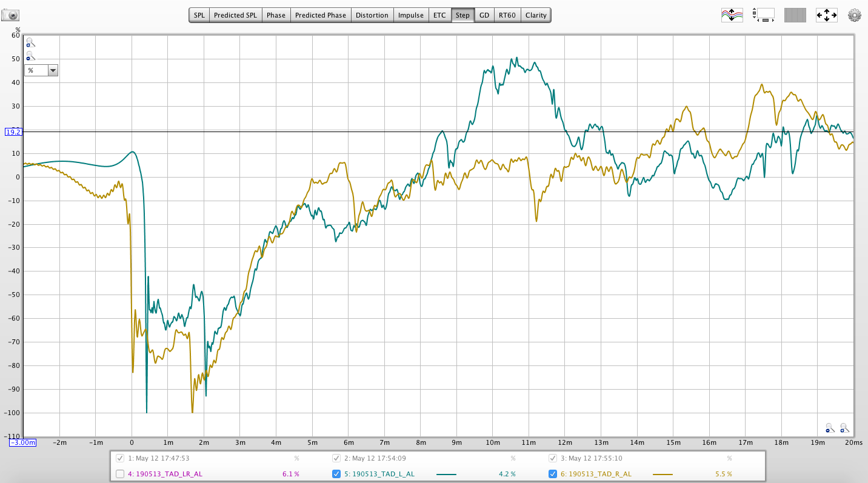Click the 5: 190513_TAD_L_AL legend label
Viewport: 868px width, 483px height.
point(379,474)
